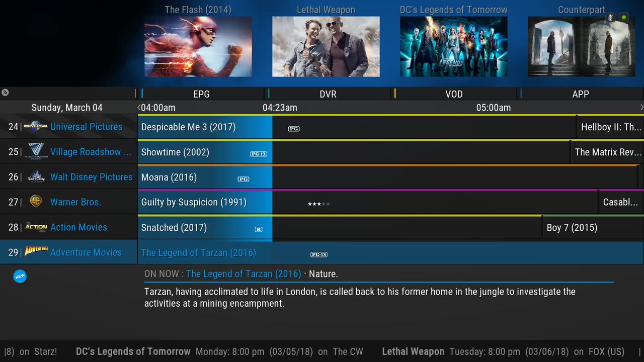Go to earlier times with left arrow
Screen dimensions: 644x362
tap(139, 108)
